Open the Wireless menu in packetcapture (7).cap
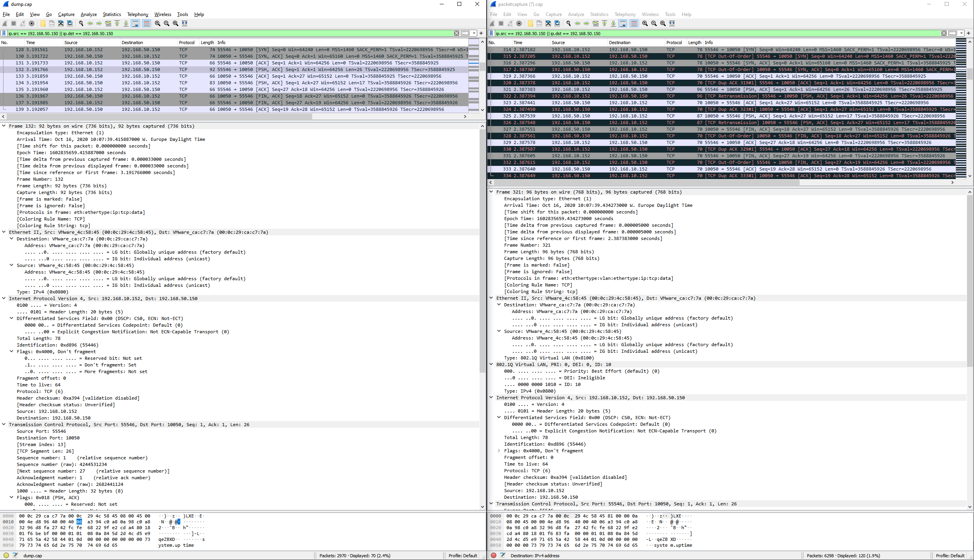Screen dimensions: 974x560 pos(650,14)
